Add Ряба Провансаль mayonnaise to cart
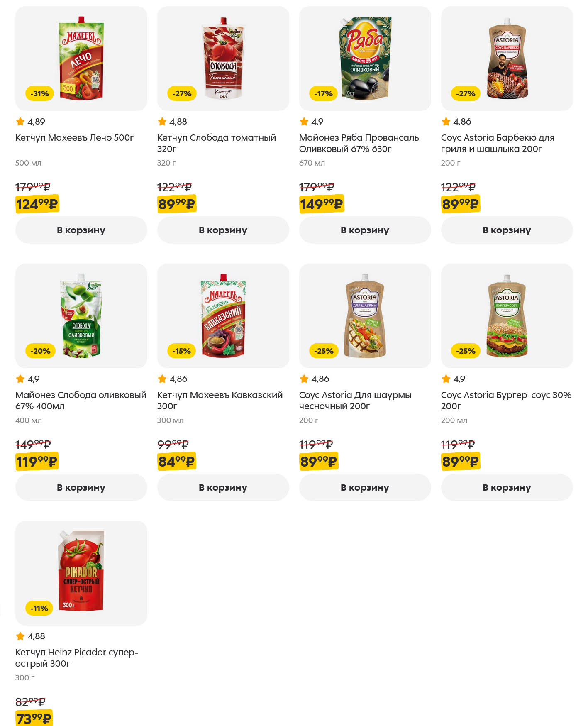 point(365,230)
